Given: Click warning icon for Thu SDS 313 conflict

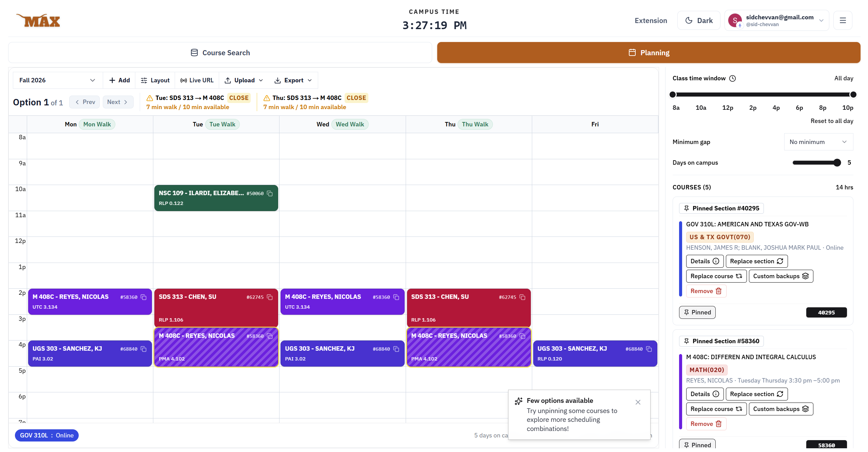Looking at the screenshot, I should point(267,98).
